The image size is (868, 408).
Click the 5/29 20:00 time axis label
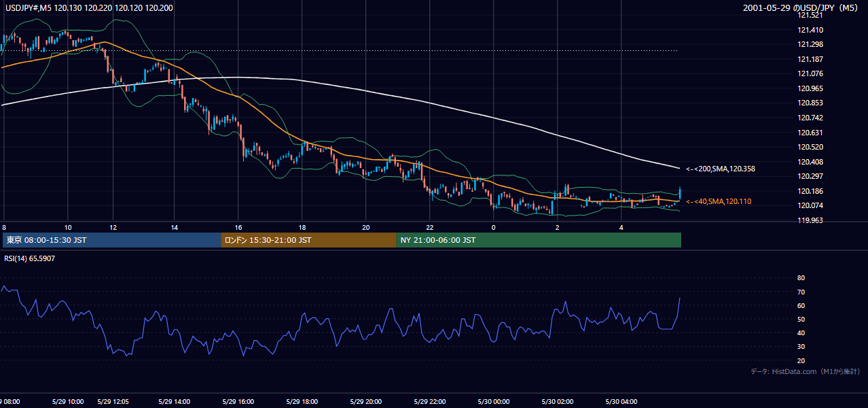click(365, 401)
